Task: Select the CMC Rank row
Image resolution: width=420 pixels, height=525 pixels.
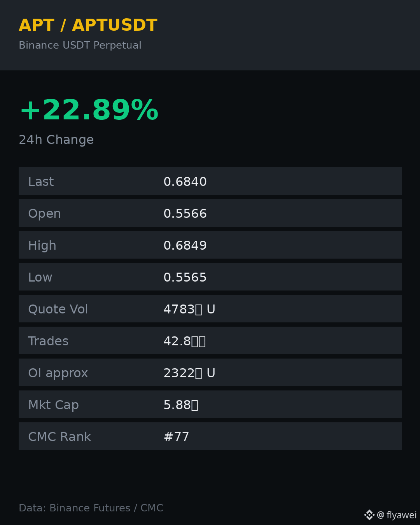Action: pyautogui.click(x=210, y=436)
